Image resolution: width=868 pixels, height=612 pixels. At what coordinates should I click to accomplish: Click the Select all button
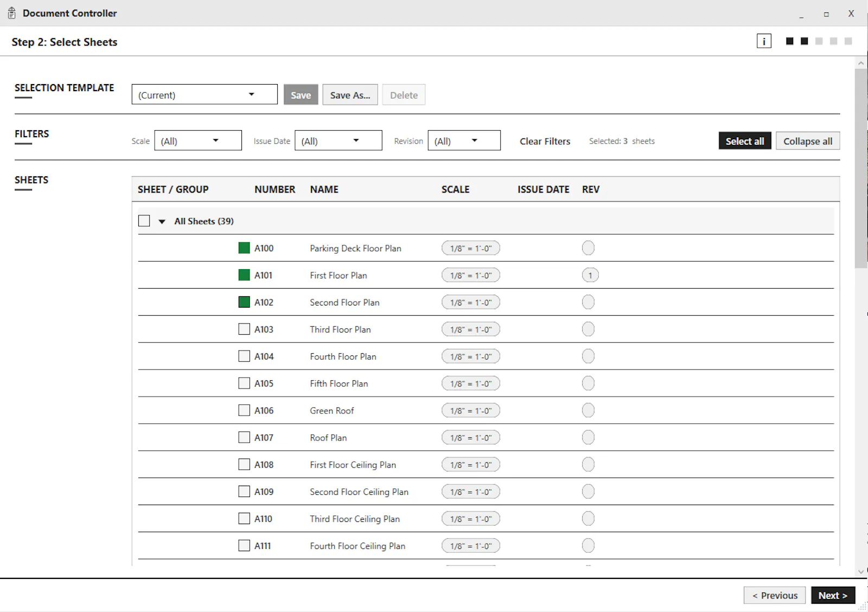point(745,141)
